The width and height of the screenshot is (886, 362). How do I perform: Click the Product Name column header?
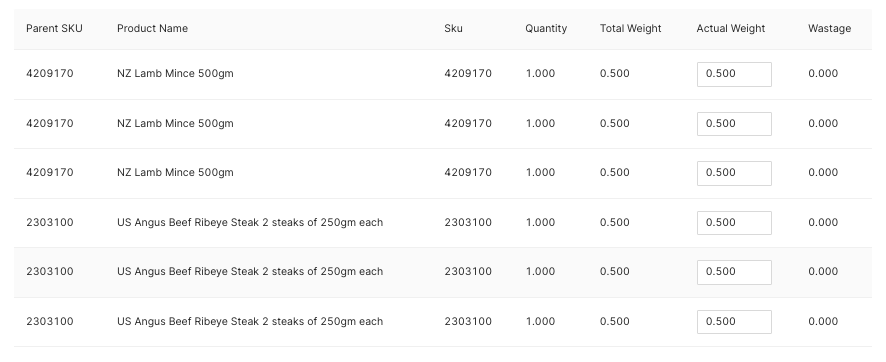pos(153,29)
